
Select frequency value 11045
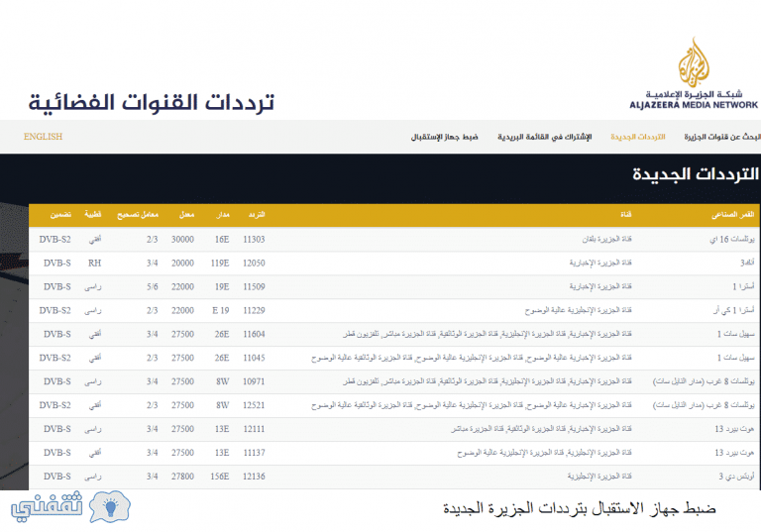click(254, 359)
